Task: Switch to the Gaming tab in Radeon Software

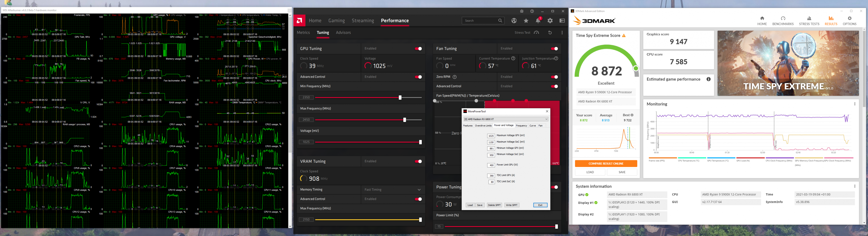Action: [337, 21]
